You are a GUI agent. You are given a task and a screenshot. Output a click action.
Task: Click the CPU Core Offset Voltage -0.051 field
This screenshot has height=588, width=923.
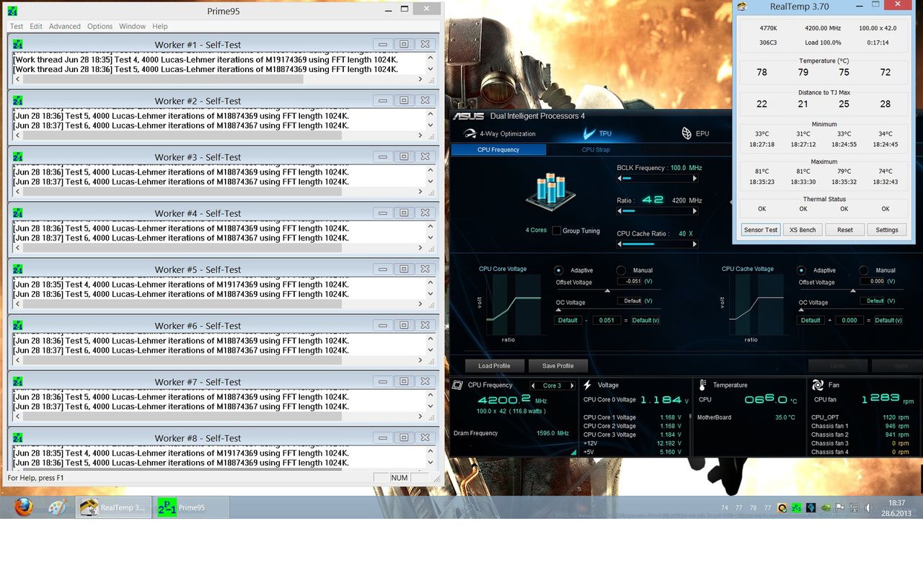click(x=630, y=281)
